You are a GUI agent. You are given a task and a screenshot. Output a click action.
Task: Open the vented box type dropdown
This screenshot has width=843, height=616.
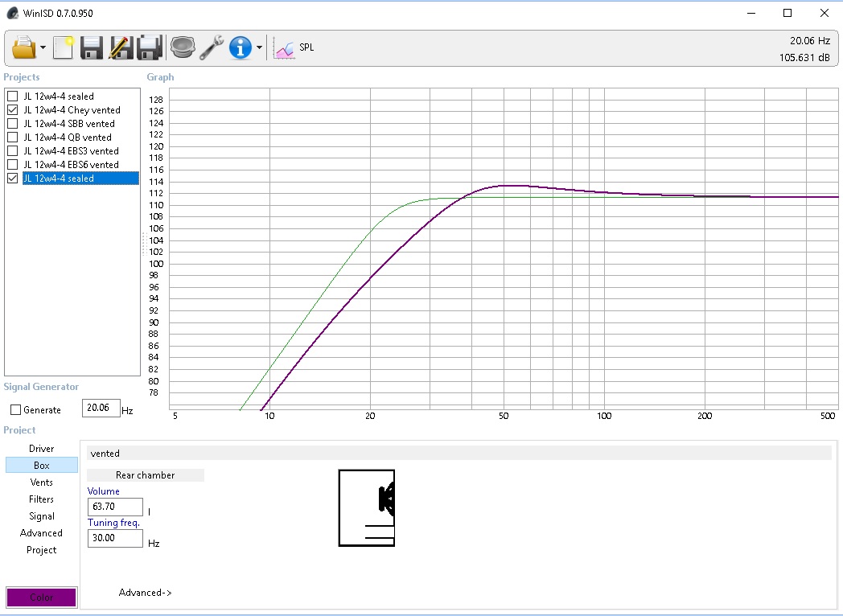pos(459,453)
